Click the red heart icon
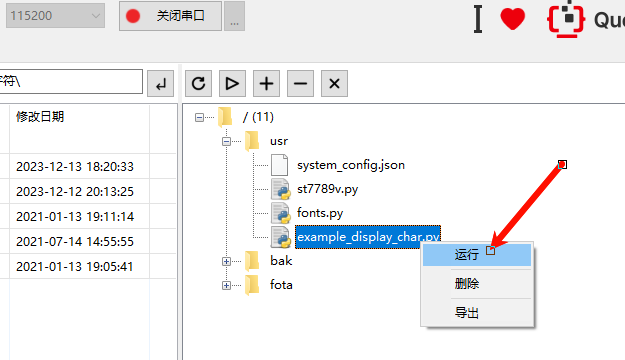The image size is (625, 360). tap(513, 19)
